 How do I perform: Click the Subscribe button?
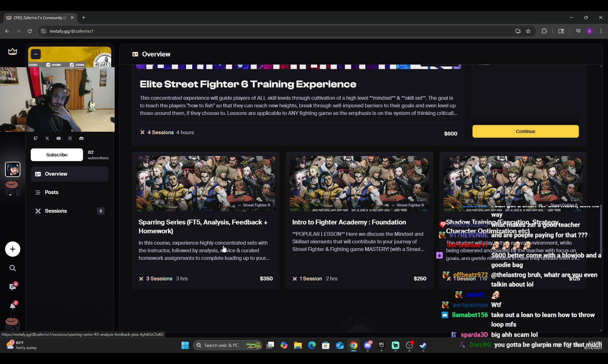click(x=57, y=155)
